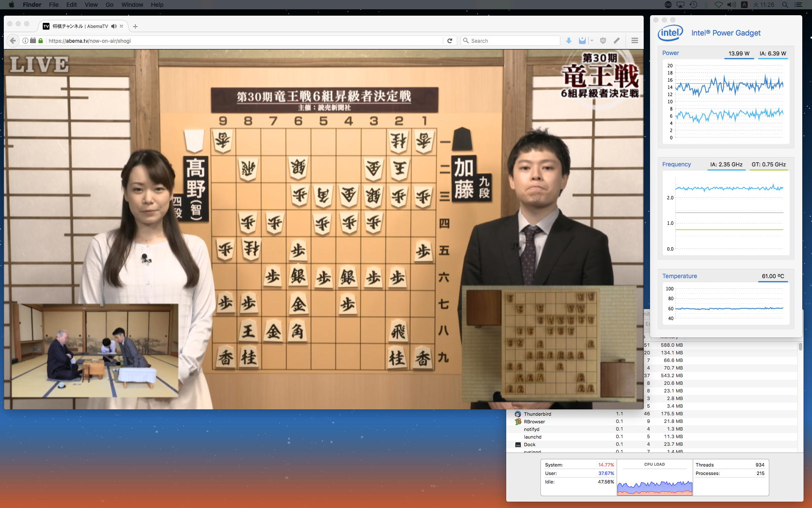Click the browser back arrow button

(x=13, y=41)
